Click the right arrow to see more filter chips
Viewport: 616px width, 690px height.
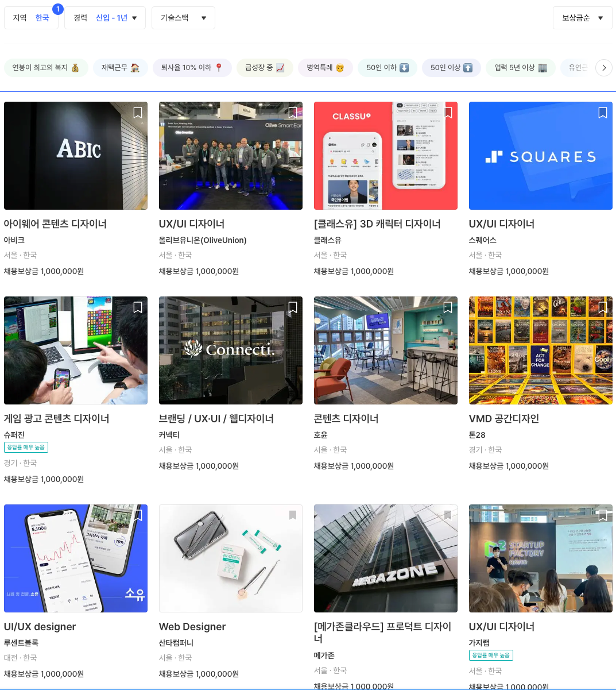(604, 68)
